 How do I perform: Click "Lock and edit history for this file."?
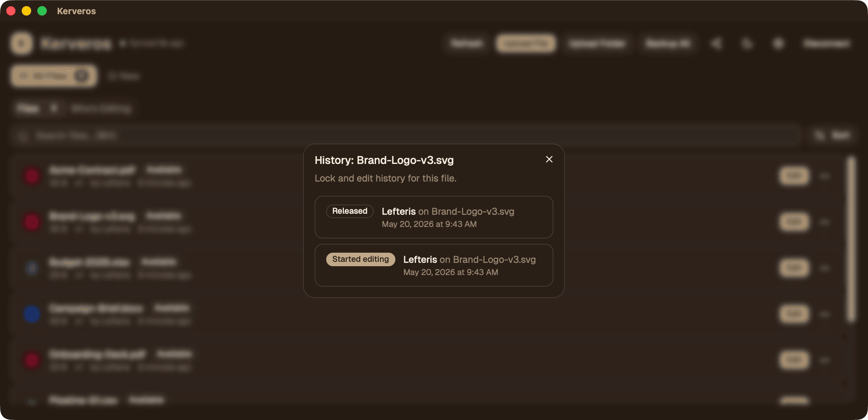click(x=386, y=178)
